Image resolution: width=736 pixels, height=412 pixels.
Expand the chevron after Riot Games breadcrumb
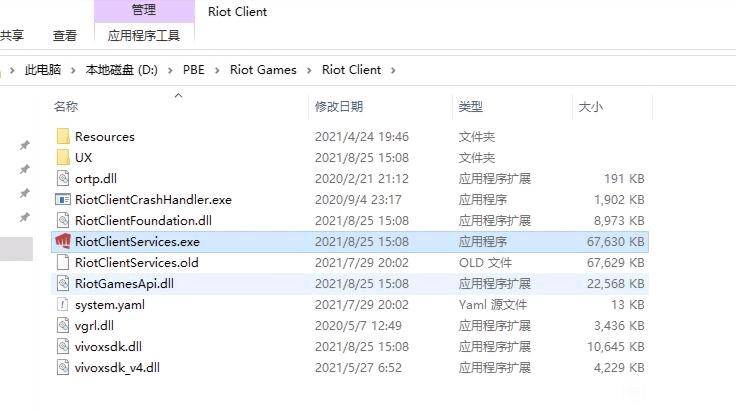(309, 70)
